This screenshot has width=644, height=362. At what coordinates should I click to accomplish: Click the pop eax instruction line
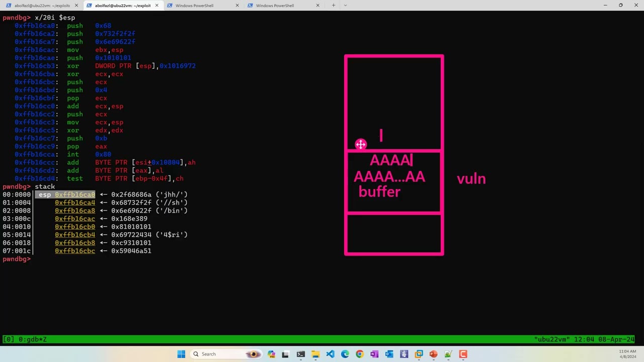click(x=61, y=146)
